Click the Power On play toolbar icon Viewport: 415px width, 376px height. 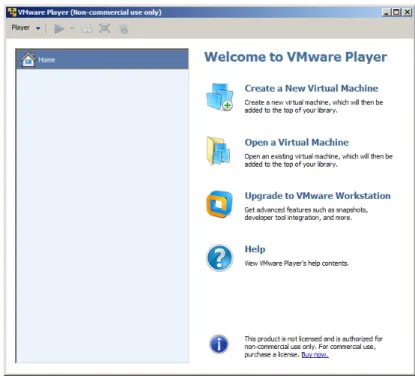coord(59,29)
